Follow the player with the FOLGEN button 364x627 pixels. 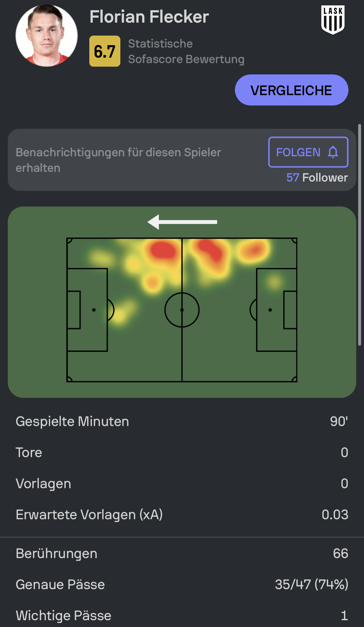308,152
